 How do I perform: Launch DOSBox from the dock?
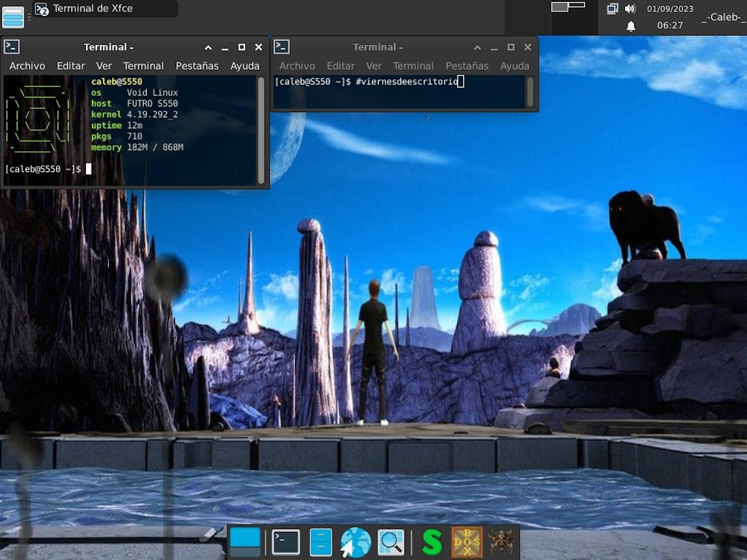tap(467, 542)
